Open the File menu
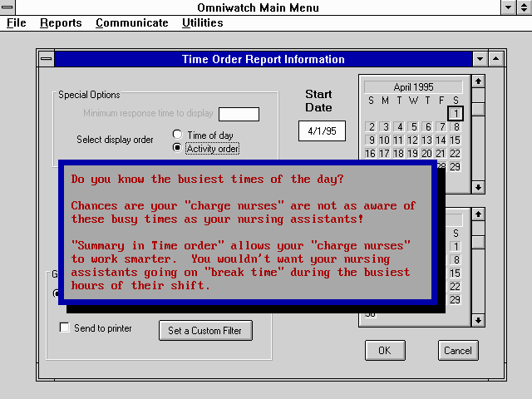 17,22
